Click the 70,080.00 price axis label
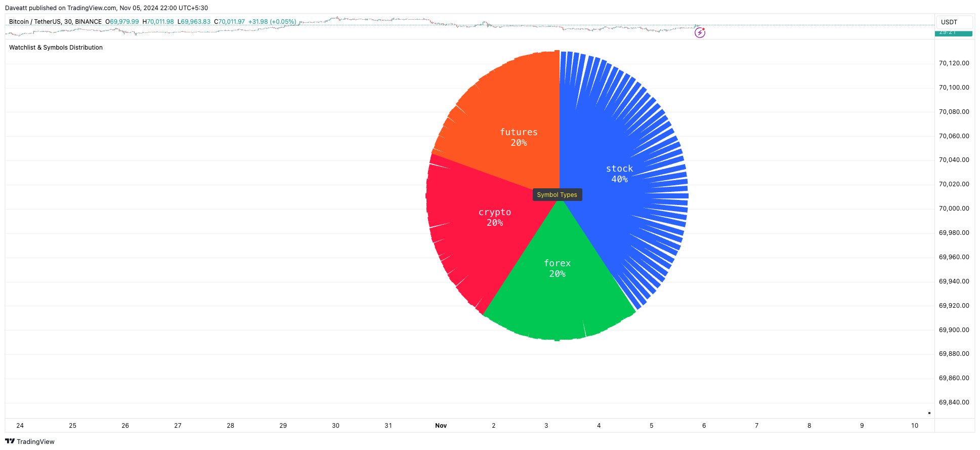Screen dimensions: 980x450 click(x=954, y=112)
